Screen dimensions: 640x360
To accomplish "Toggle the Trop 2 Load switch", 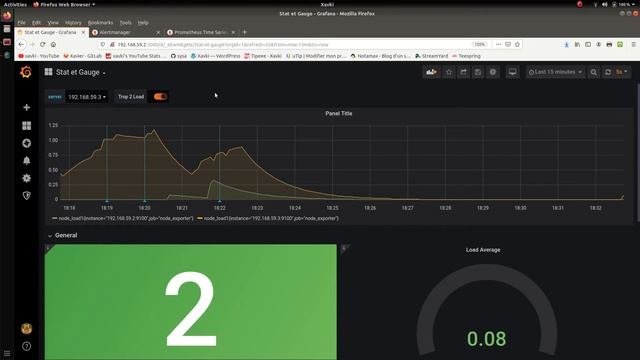I will (160, 97).
